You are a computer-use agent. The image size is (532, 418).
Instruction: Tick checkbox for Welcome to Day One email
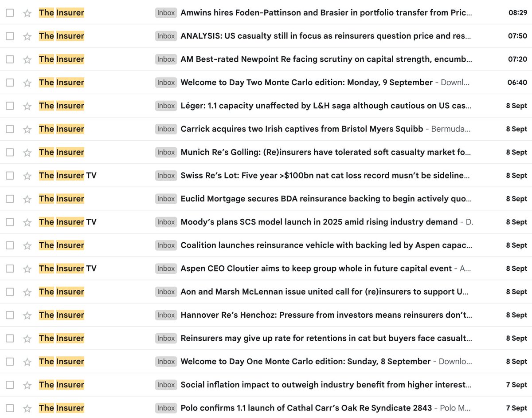[10, 362]
